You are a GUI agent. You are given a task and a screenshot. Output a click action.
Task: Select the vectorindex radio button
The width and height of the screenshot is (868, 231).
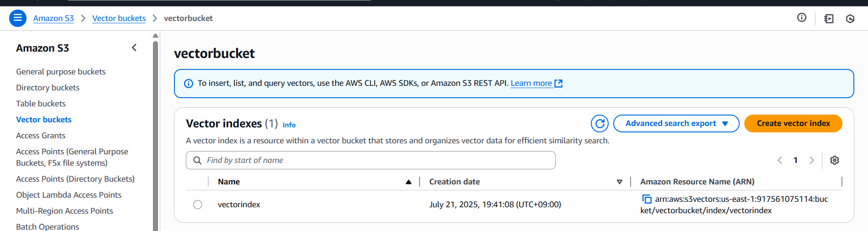(x=198, y=205)
